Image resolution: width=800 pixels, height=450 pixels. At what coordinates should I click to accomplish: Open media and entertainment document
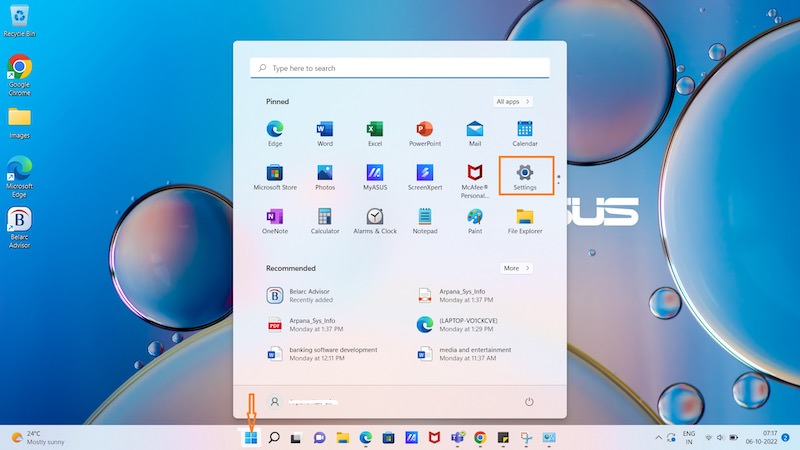(x=463, y=354)
